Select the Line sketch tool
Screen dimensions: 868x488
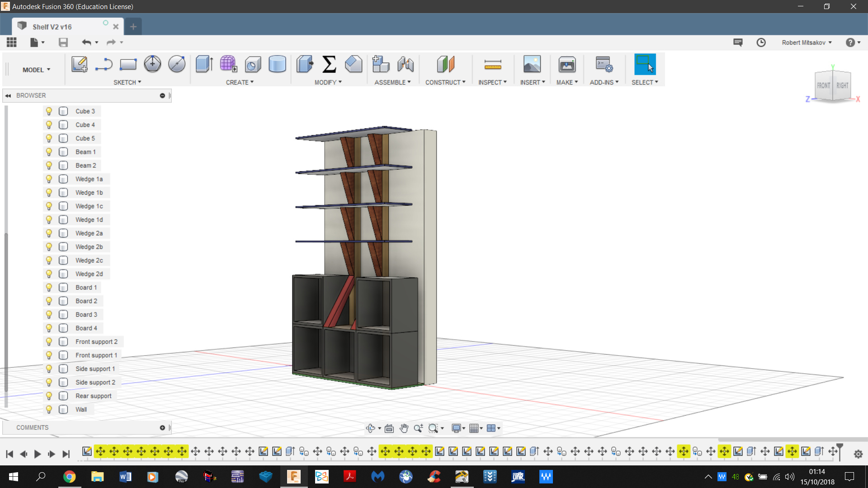point(104,64)
